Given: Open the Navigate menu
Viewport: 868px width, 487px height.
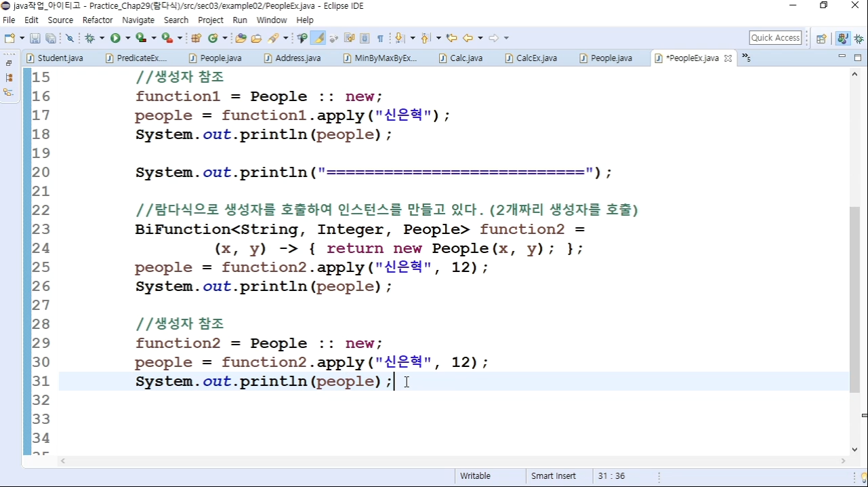Looking at the screenshot, I should point(138,20).
